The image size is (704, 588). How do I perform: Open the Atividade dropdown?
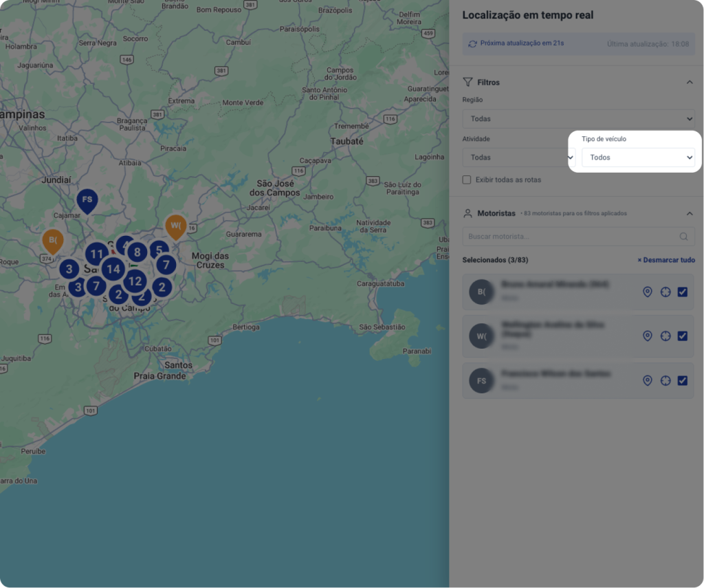(518, 157)
